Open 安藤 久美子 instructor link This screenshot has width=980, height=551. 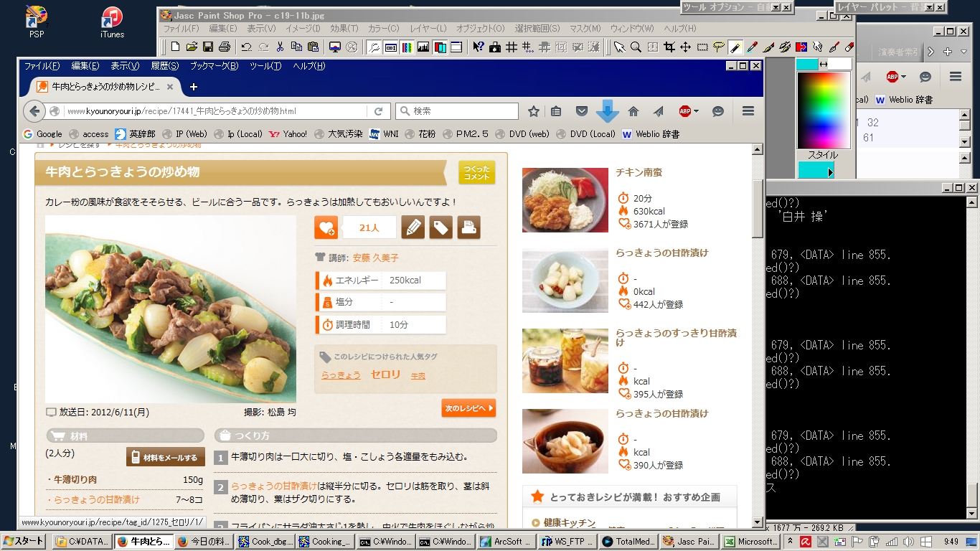click(x=375, y=258)
